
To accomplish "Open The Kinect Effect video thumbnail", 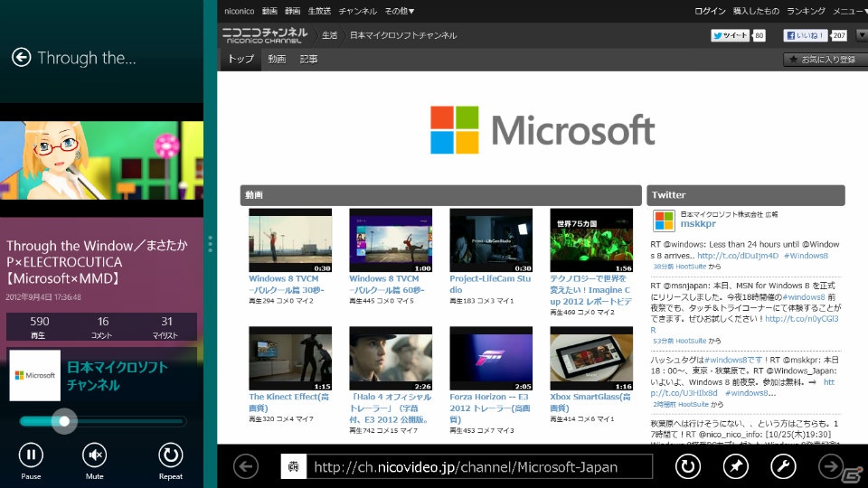I will click(290, 358).
